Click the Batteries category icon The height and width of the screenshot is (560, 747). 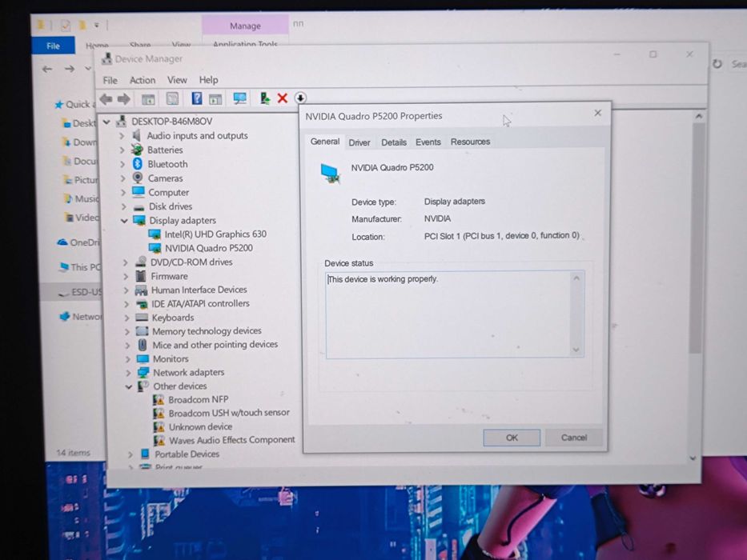click(x=137, y=150)
